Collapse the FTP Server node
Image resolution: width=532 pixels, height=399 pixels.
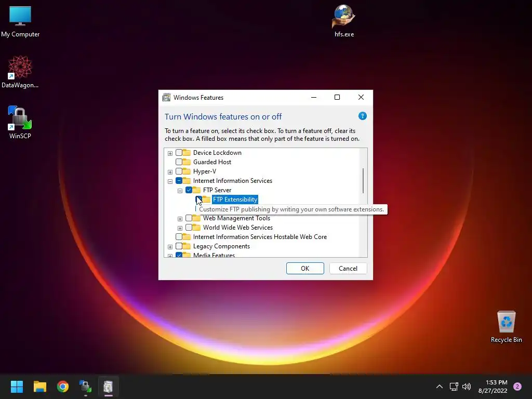[180, 191]
